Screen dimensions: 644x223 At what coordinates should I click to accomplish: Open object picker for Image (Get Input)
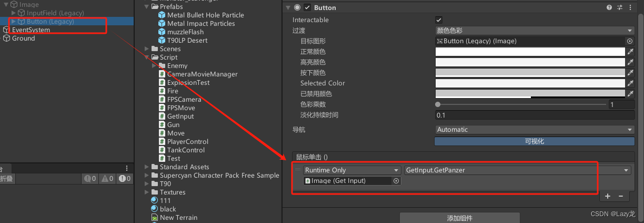pyautogui.click(x=396, y=181)
